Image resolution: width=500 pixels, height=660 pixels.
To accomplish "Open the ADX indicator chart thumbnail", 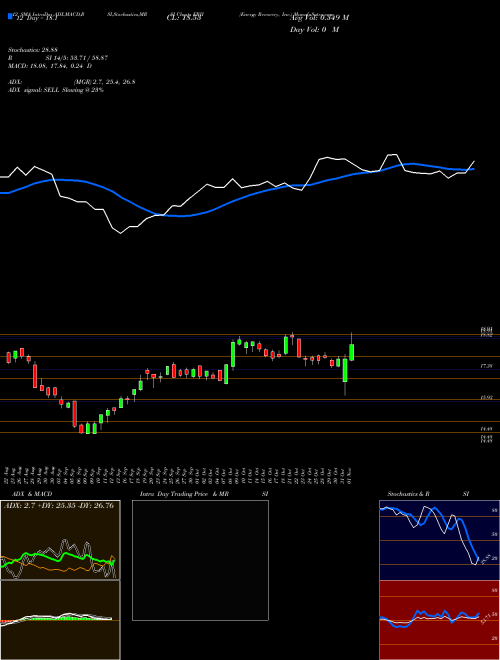I will point(60,540).
